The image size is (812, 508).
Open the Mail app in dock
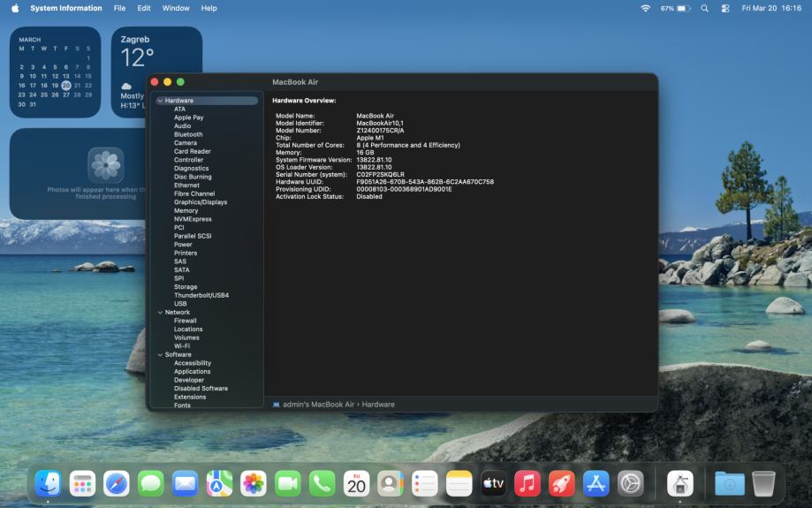point(185,483)
